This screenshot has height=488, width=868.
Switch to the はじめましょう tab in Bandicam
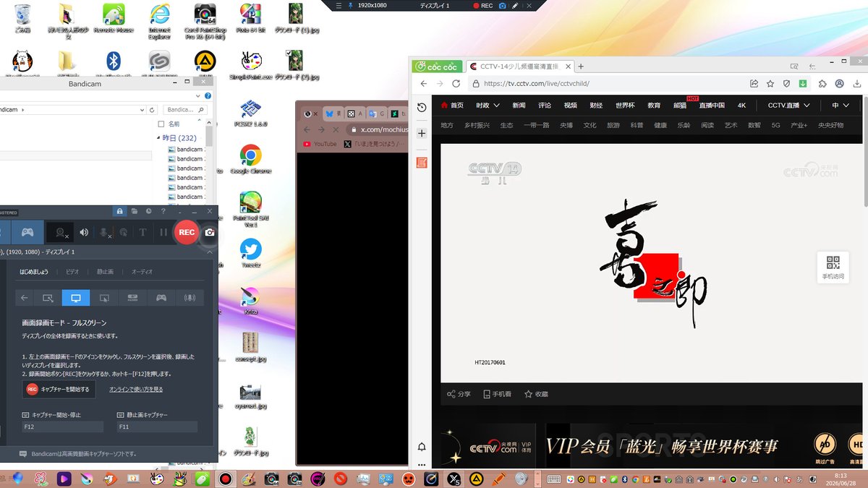coord(34,272)
